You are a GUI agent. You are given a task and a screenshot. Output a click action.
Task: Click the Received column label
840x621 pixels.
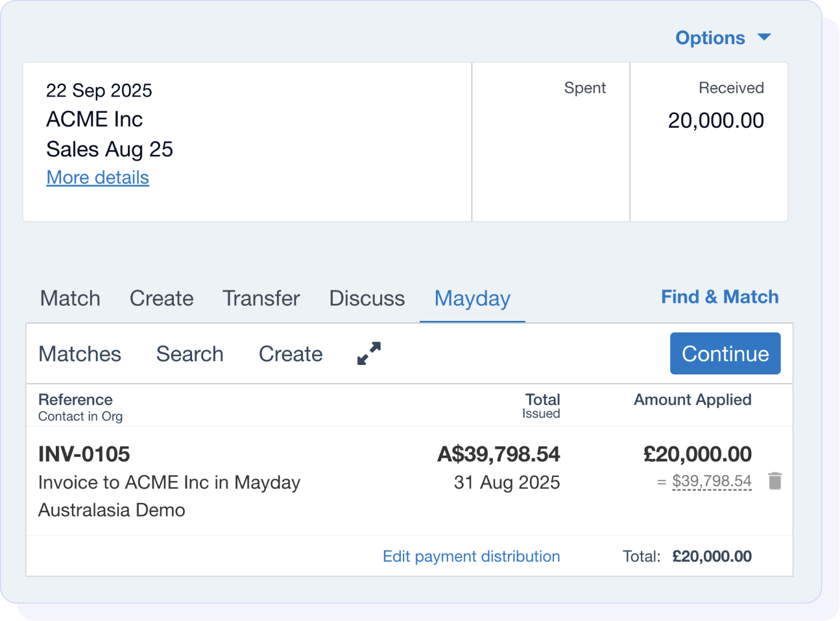point(731,88)
